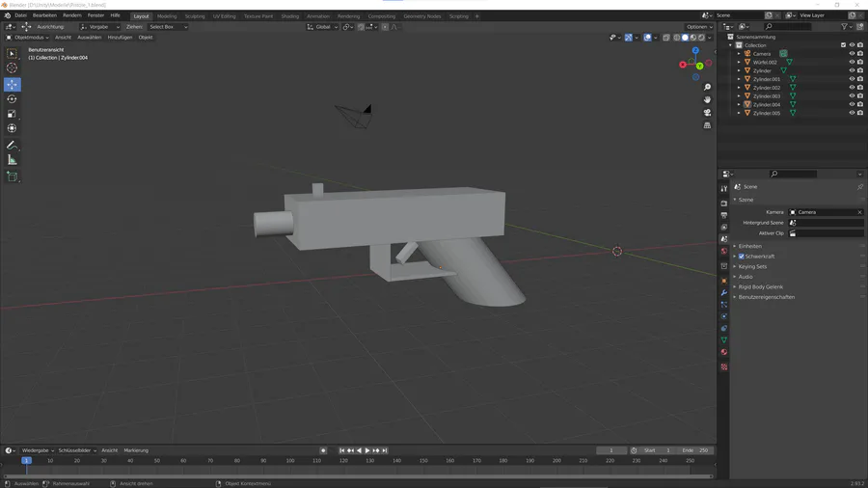
Task: Exclude Collection from the view layer checkbox
Action: pyautogui.click(x=843, y=45)
